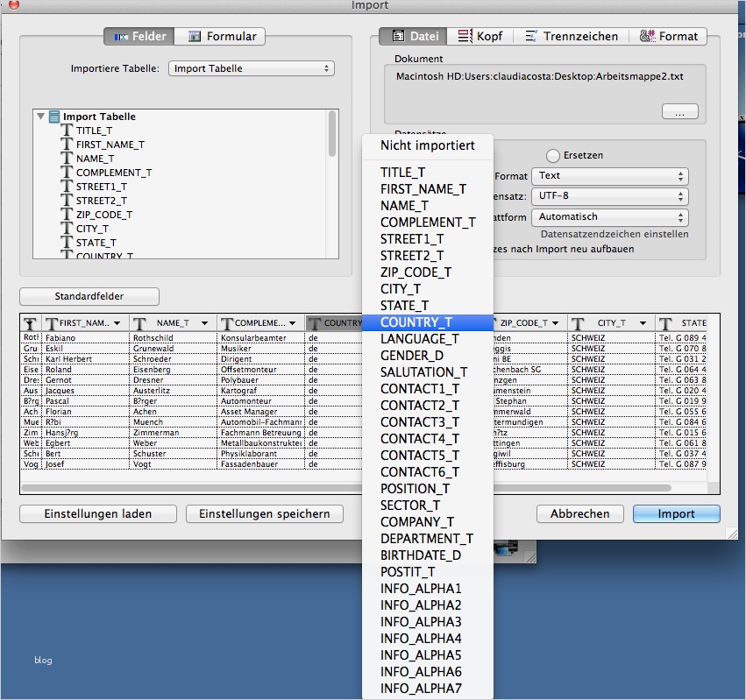Select ZIP_CODE_T field in the tree
746x700 pixels.
(x=104, y=215)
